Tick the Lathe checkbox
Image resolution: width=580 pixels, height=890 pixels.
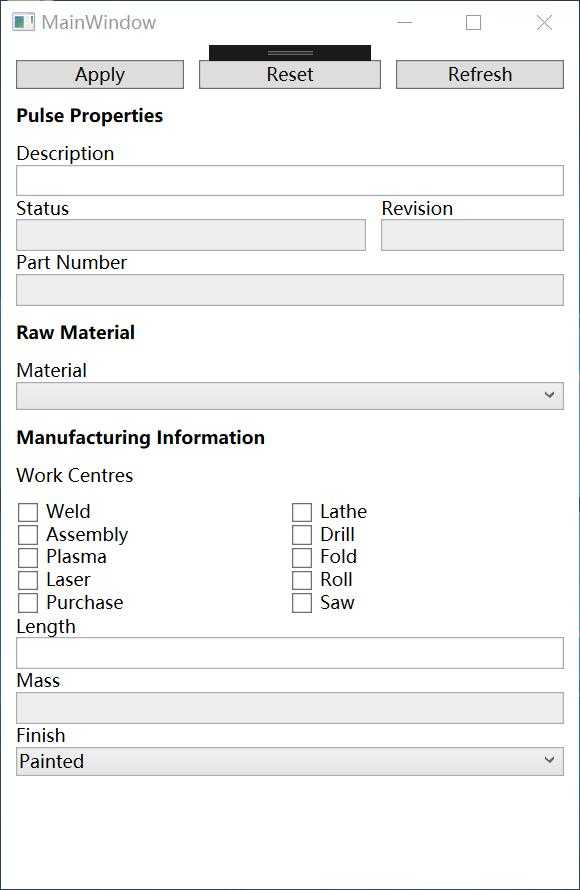302,512
